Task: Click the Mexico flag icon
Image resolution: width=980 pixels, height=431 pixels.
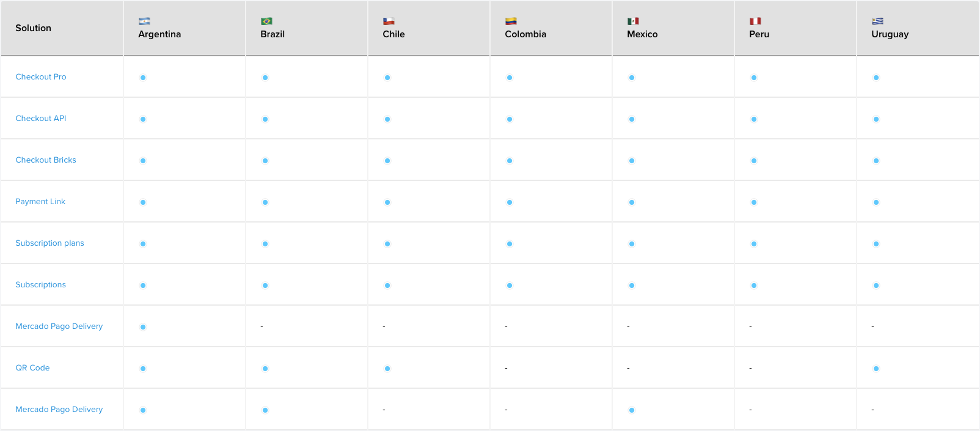Action: 633,21
